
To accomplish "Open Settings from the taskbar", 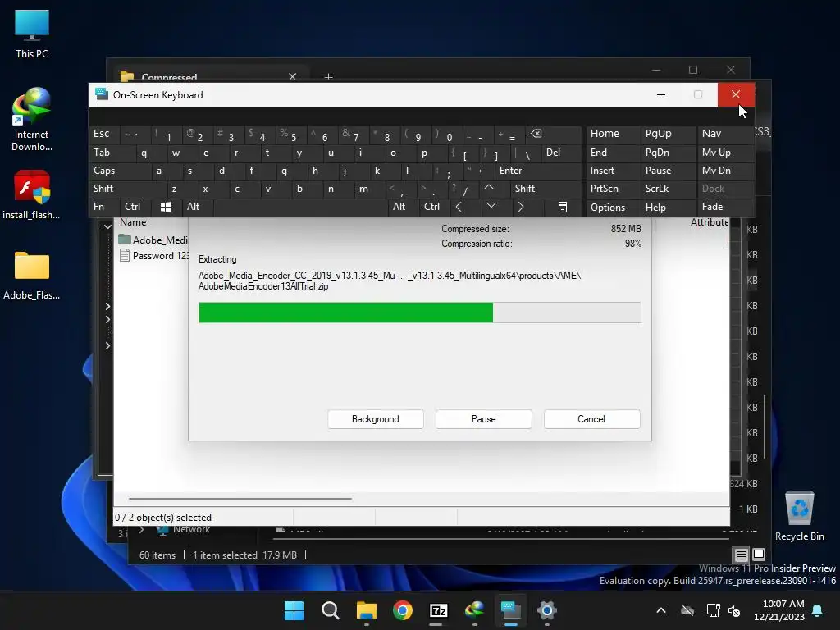I will click(x=546, y=610).
